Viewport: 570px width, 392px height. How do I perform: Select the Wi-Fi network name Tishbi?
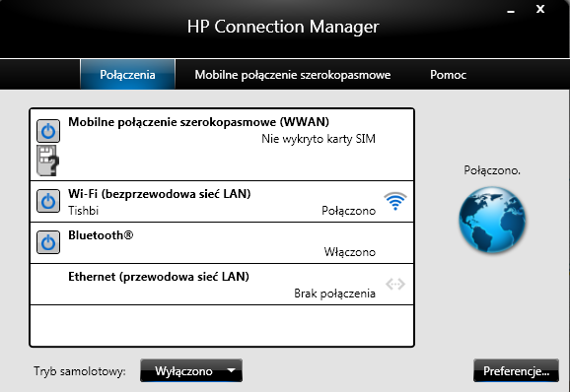pyautogui.click(x=83, y=211)
